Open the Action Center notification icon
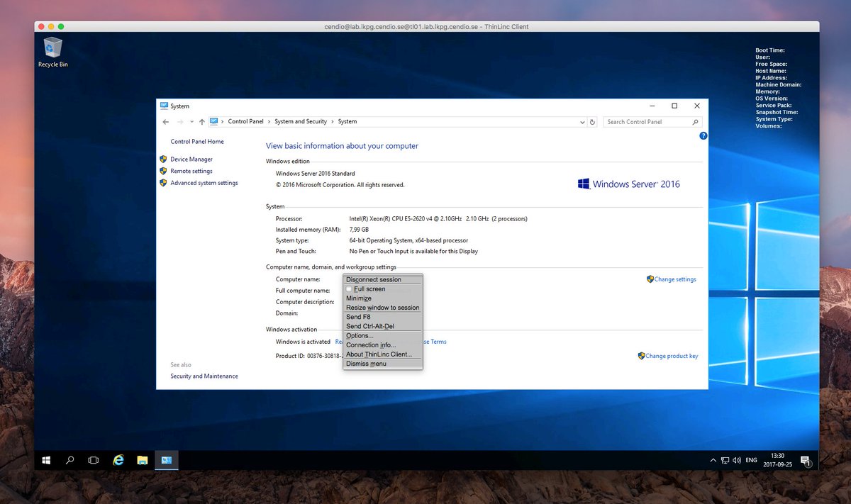851x504 pixels. click(x=806, y=461)
